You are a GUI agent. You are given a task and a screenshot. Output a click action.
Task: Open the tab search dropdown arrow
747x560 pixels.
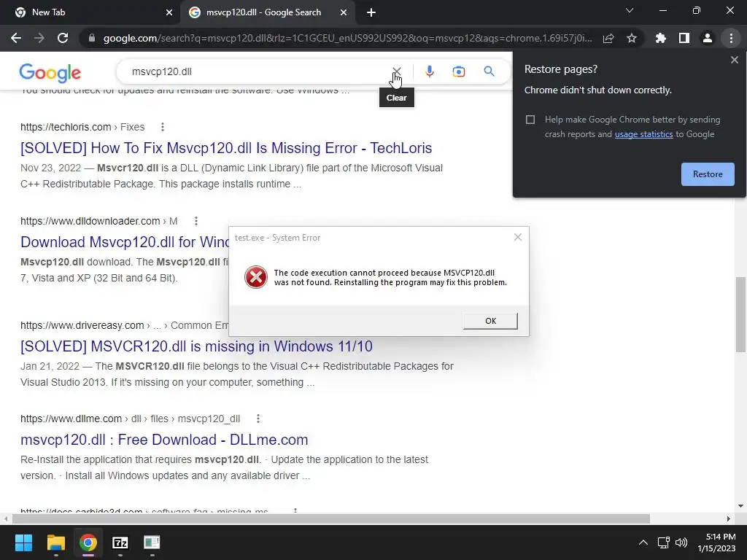(630, 10)
